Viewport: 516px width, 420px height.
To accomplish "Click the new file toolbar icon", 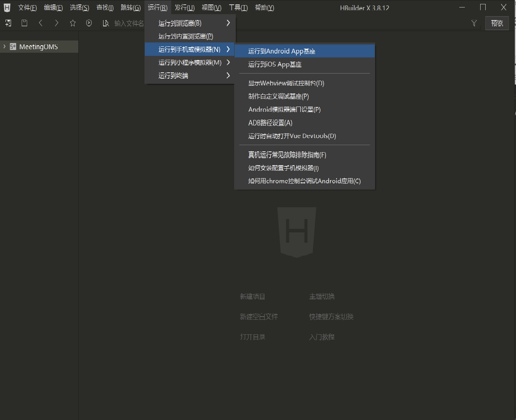I will 8,23.
